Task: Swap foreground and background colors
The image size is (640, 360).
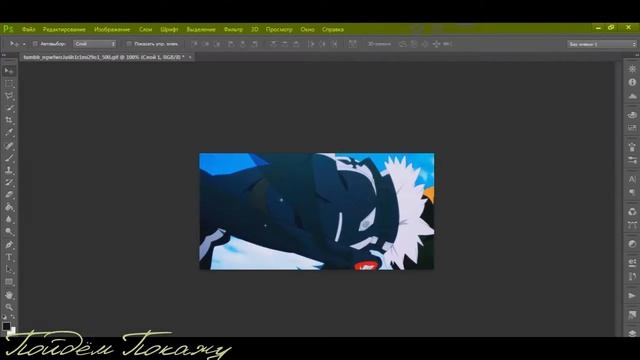Action: (x=13, y=317)
